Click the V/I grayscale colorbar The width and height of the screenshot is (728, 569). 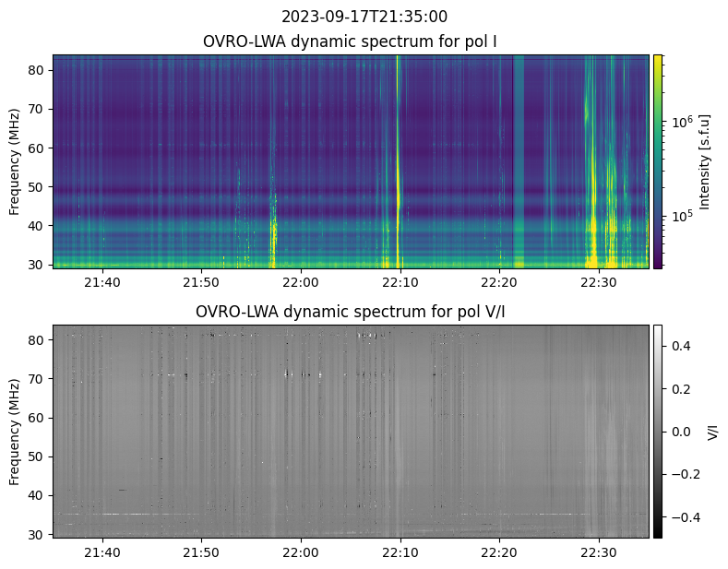[x=658, y=431]
